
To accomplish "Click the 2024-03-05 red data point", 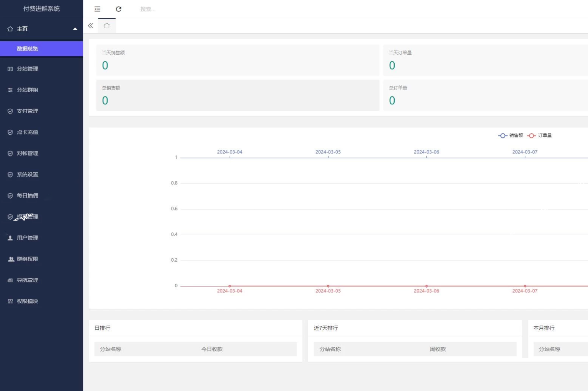I will point(328,286).
